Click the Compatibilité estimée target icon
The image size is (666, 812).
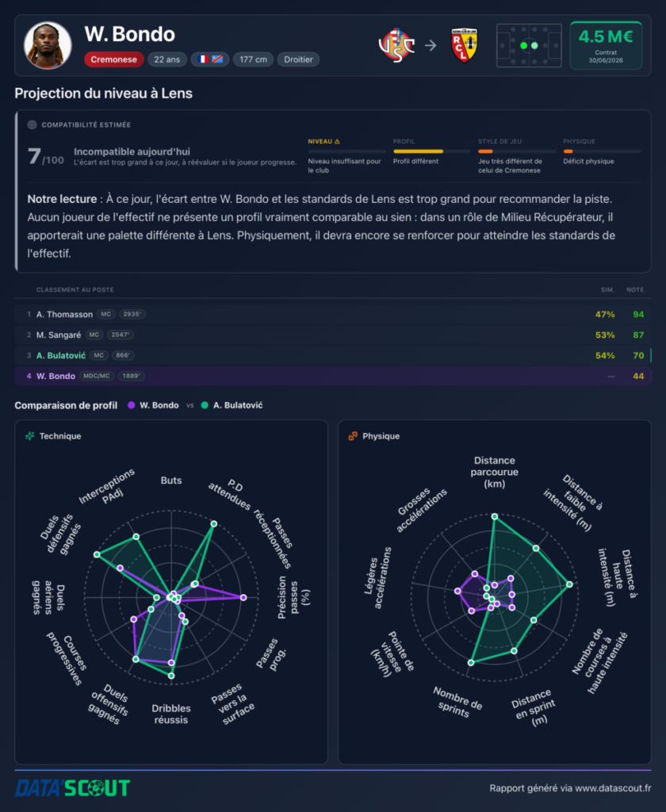32,124
